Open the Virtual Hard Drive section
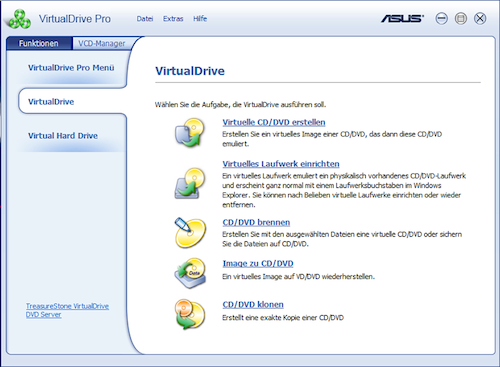The image size is (500, 367). click(x=63, y=136)
